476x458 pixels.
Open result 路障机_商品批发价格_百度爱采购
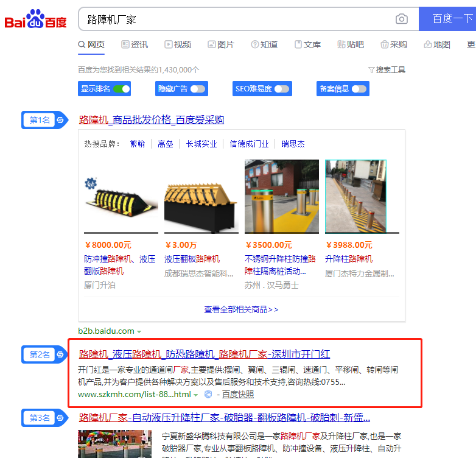pyautogui.click(x=151, y=119)
